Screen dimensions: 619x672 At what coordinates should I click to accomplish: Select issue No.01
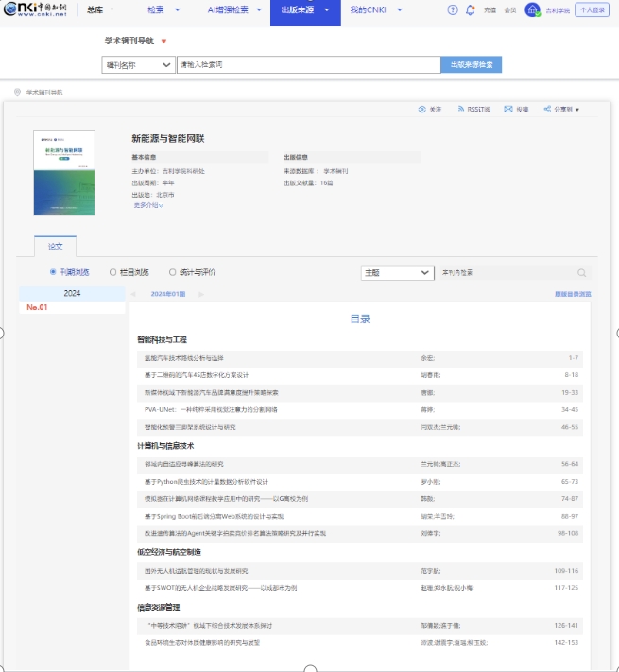pyautogui.click(x=37, y=307)
